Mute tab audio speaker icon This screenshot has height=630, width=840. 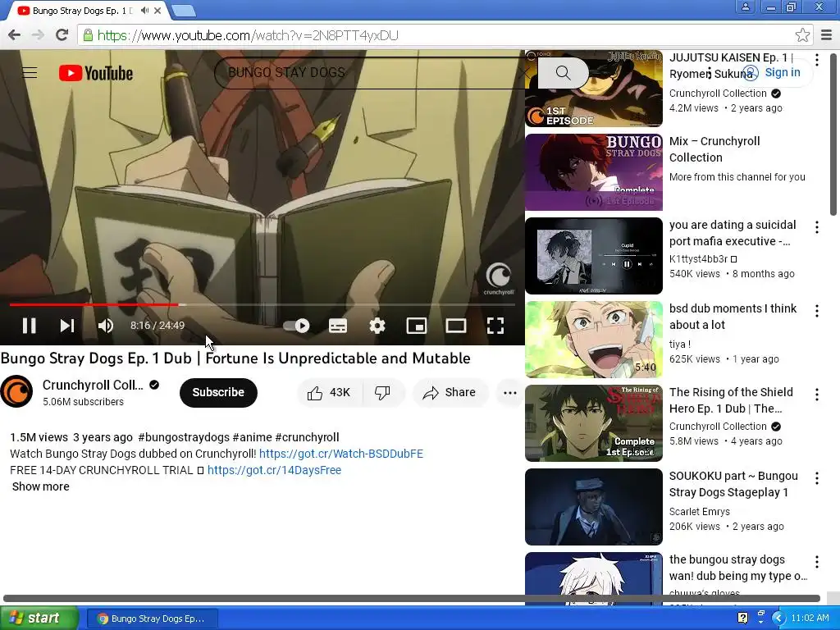click(x=144, y=10)
